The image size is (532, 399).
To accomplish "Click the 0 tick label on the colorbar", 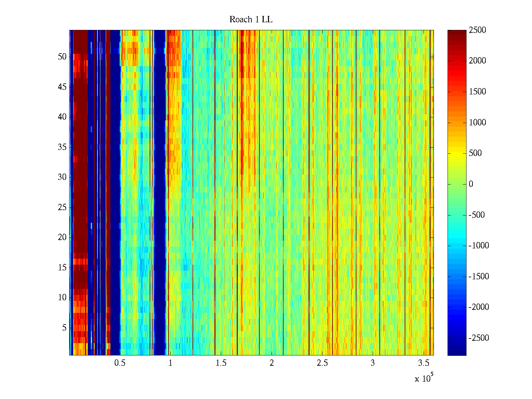I will pos(470,184).
